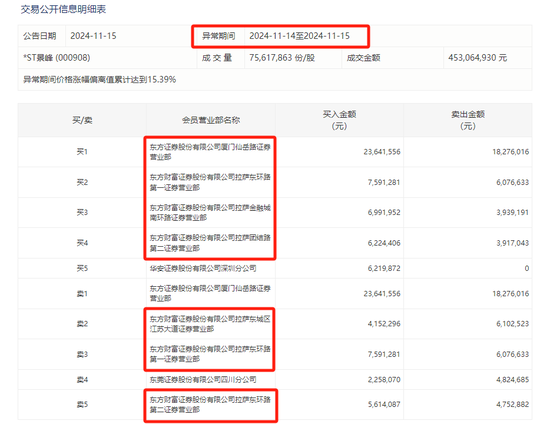Select the buy amount 6,991,952
Viewport: 550px width, 424px height.
[384, 213]
